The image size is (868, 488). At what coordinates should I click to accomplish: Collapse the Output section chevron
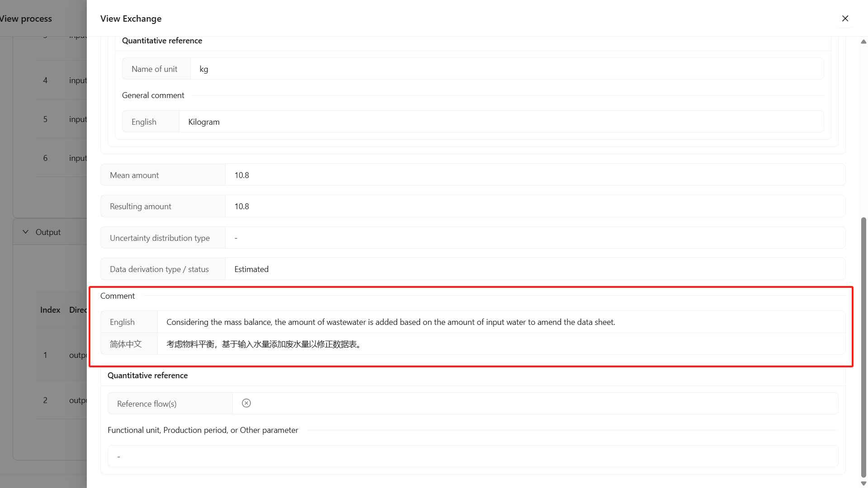tap(26, 232)
